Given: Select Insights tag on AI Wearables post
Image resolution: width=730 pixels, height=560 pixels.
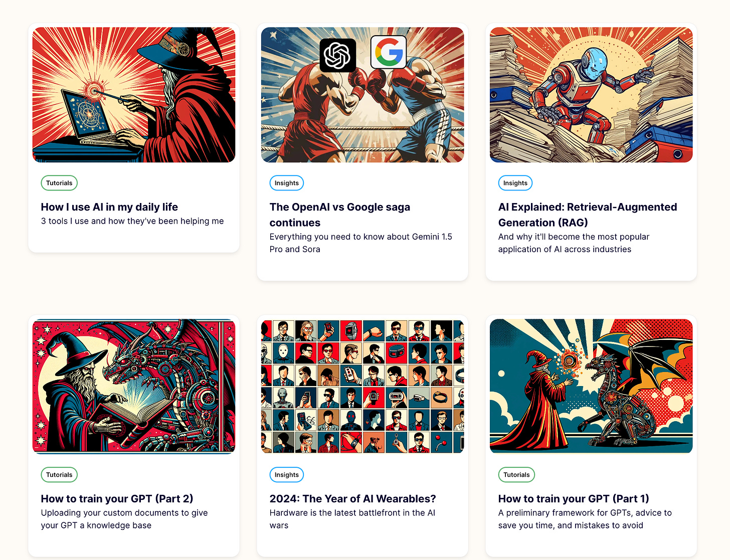Looking at the screenshot, I should point(287,475).
